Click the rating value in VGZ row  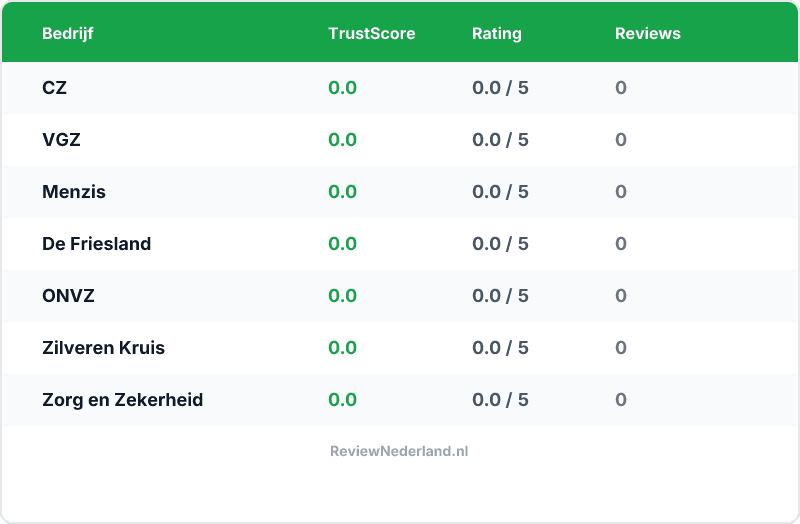pyautogui.click(x=500, y=140)
